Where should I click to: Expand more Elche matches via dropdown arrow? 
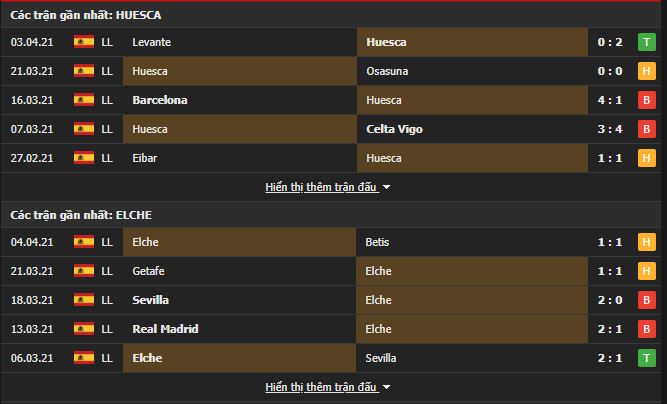(386, 387)
